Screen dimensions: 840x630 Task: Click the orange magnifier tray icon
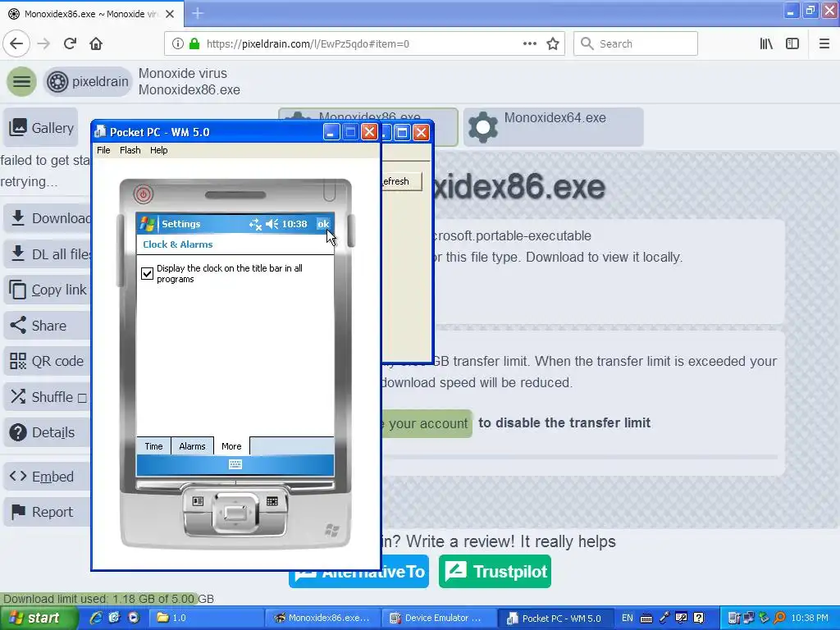(x=779, y=618)
